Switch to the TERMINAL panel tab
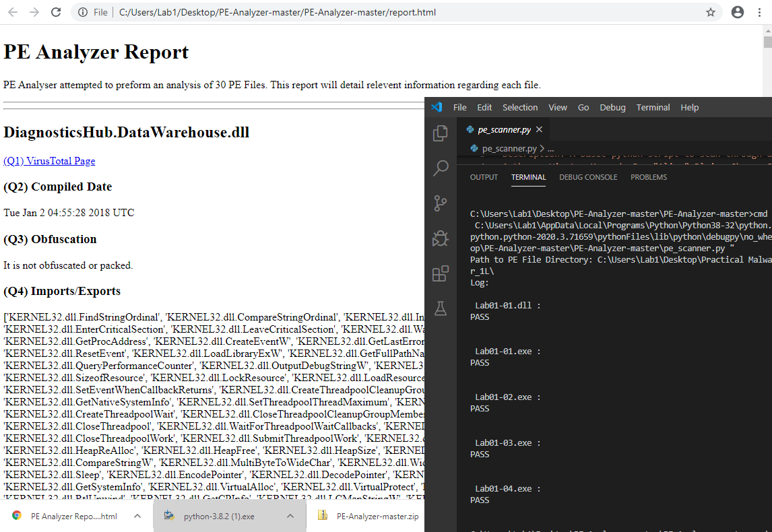772x532 pixels. coord(528,177)
